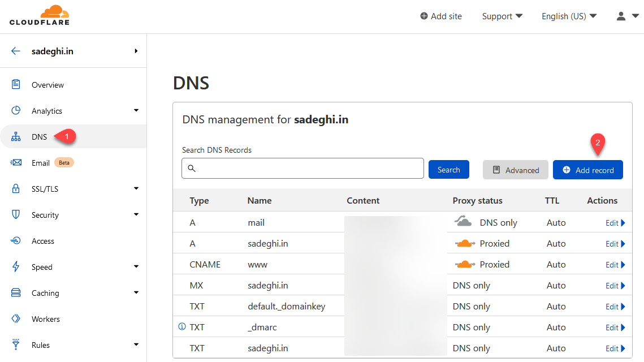Image resolution: width=644 pixels, height=362 pixels.
Task: Expand the Rules submenu arrow
Action: point(136,344)
